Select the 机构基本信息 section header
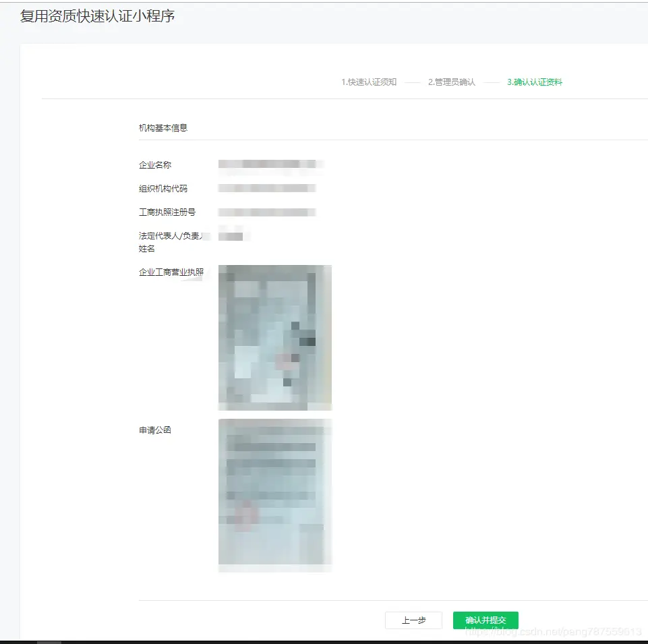Viewport: 648px width, 644px height. click(162, 127)
